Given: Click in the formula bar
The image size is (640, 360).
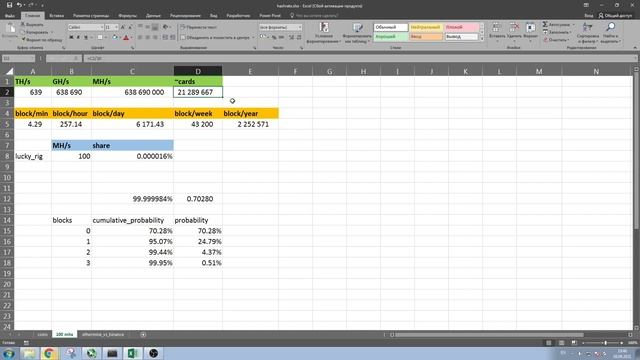Looking at the screenshot, I should 359,58.
